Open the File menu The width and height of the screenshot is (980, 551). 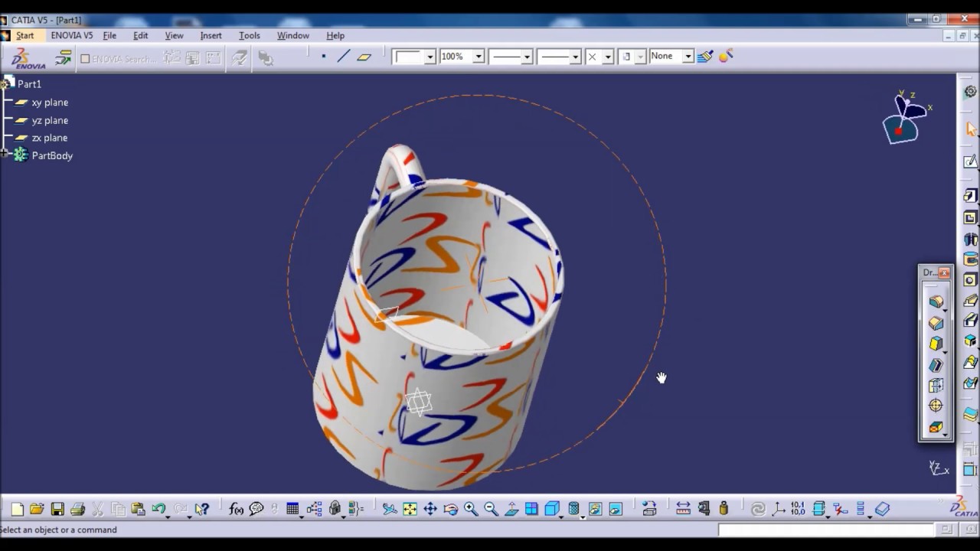click(109, 35)
